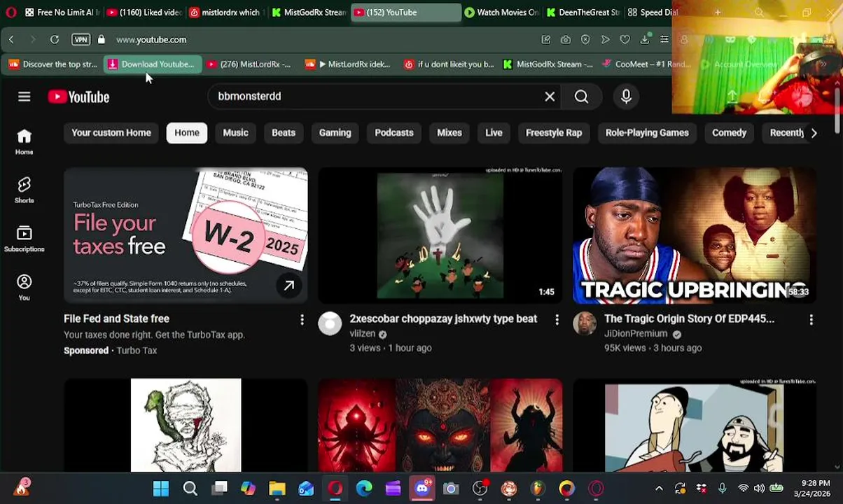The width and height of the screenshot is (843, 504).
Task: Select the Comedy filter chip
Action: click(729, 132)
